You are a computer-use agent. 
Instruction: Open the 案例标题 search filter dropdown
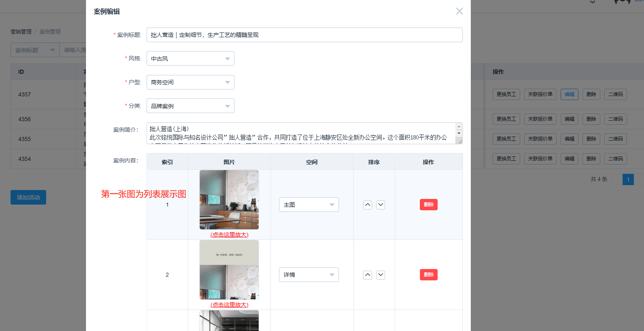click(35, 50)
